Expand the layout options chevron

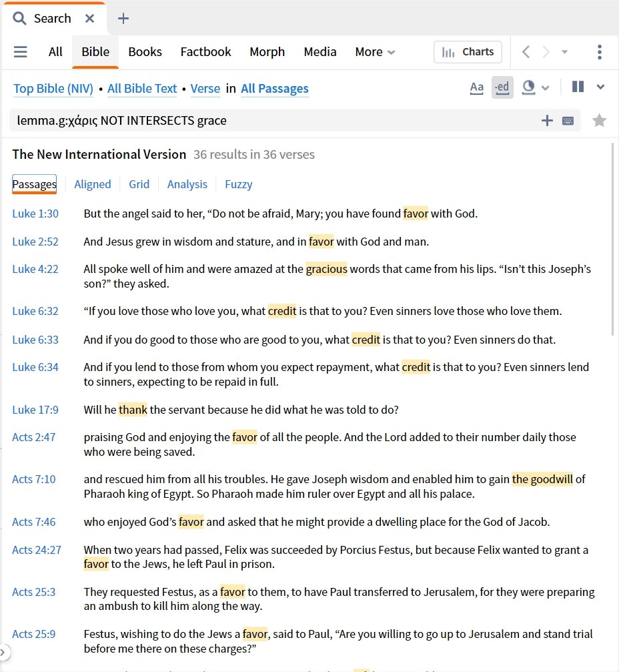tap(600, 87)
